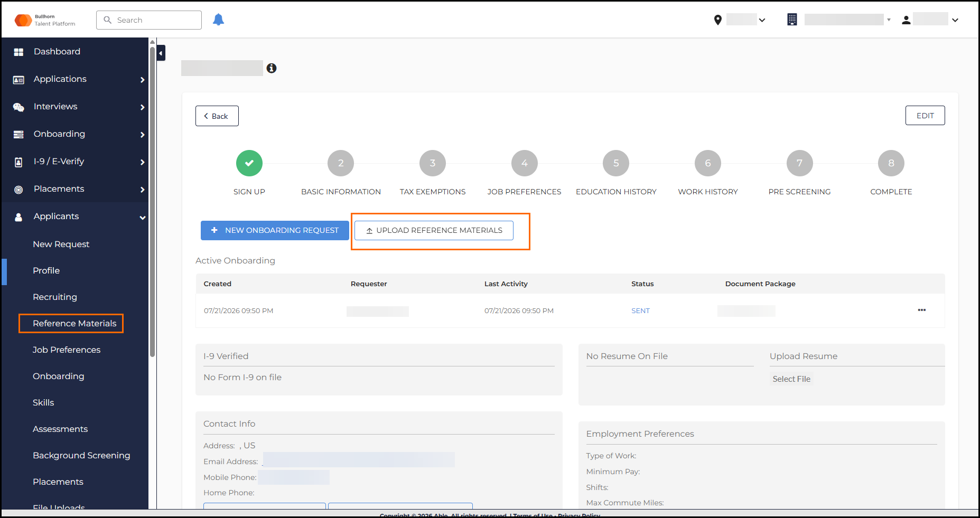
Task: Click the EDIT button
Action: tap(925, 116)
